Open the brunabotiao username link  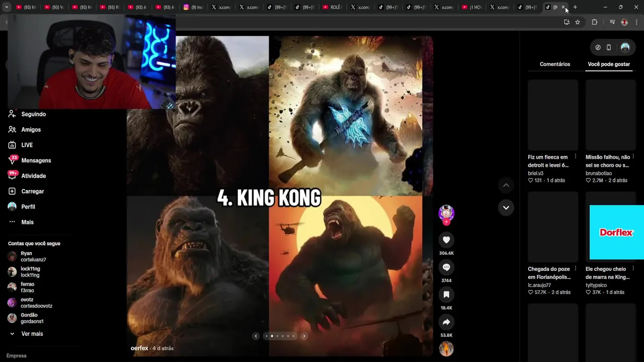pos(599,173)
